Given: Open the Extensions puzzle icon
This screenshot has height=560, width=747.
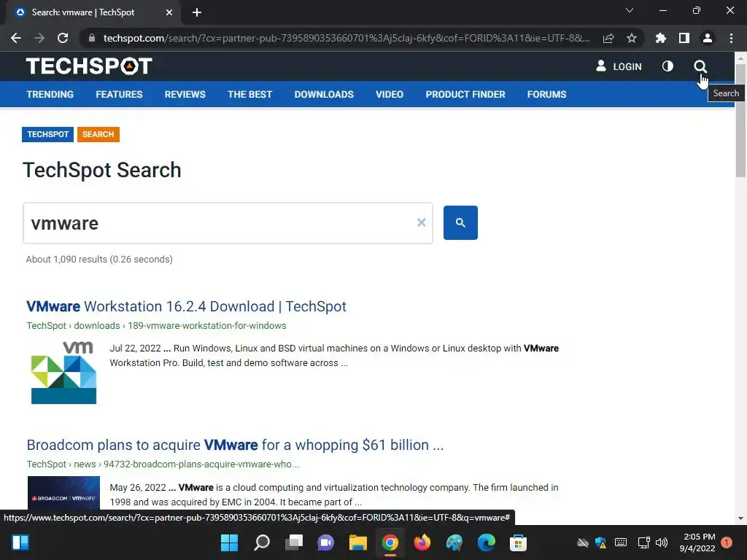Looking at the screenshot, I should (661, 38).
